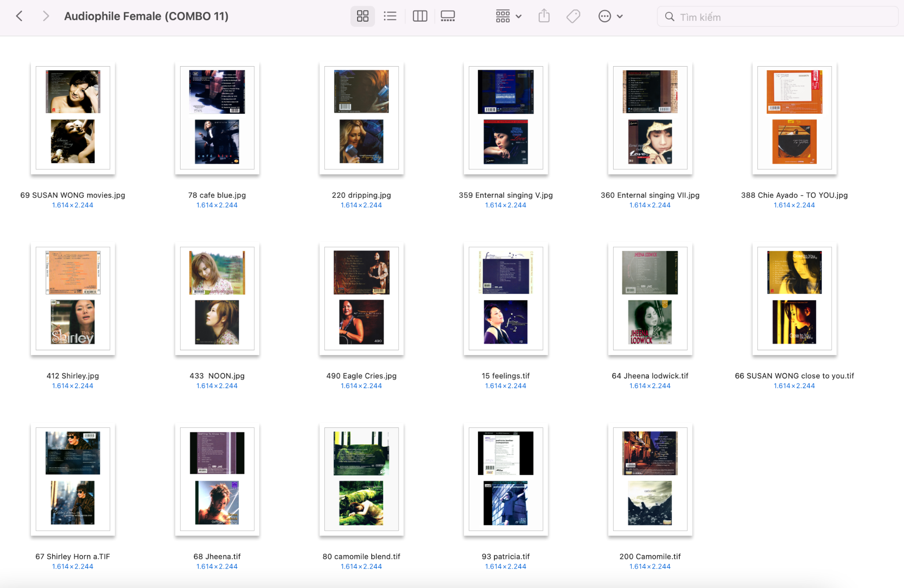Click the file name '64 Jheena lodwick.tif'
The height and width of the screenshot is (588, 904).
650,376
